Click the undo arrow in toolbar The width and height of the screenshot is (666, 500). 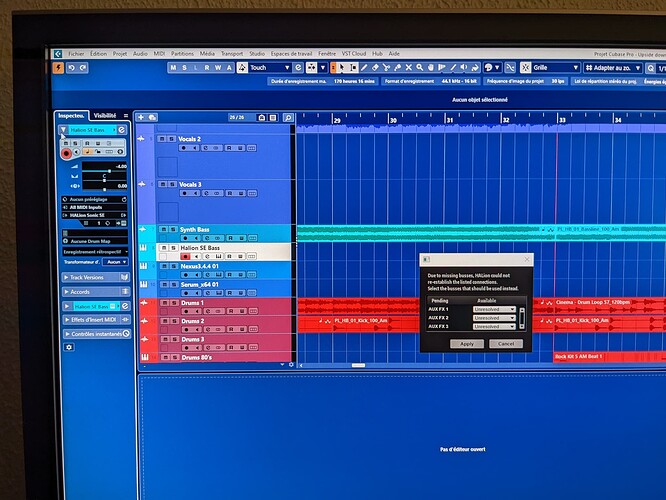pyautogui.click(x=71, y=68)
